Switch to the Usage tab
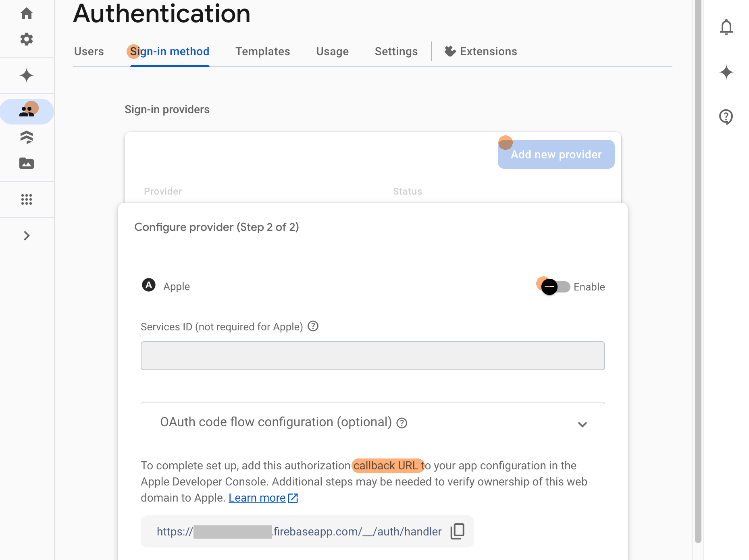The width and height of the screenshot is (749, 560). pos(332,52)
